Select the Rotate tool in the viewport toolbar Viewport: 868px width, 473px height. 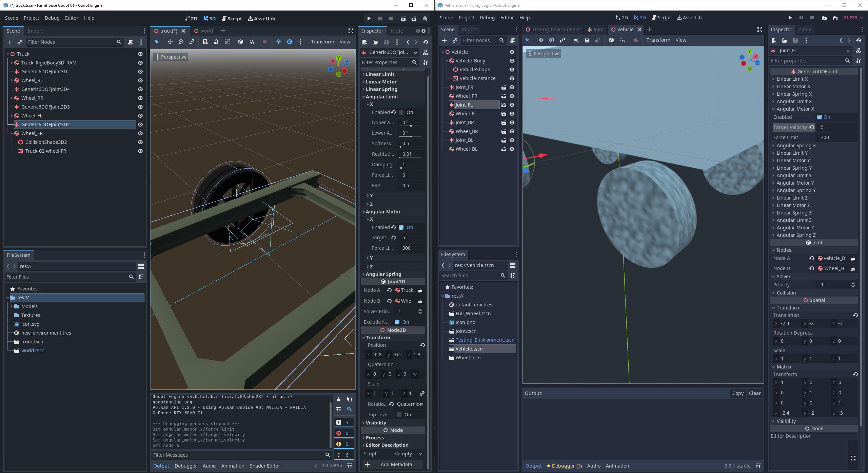pos(181,42)
